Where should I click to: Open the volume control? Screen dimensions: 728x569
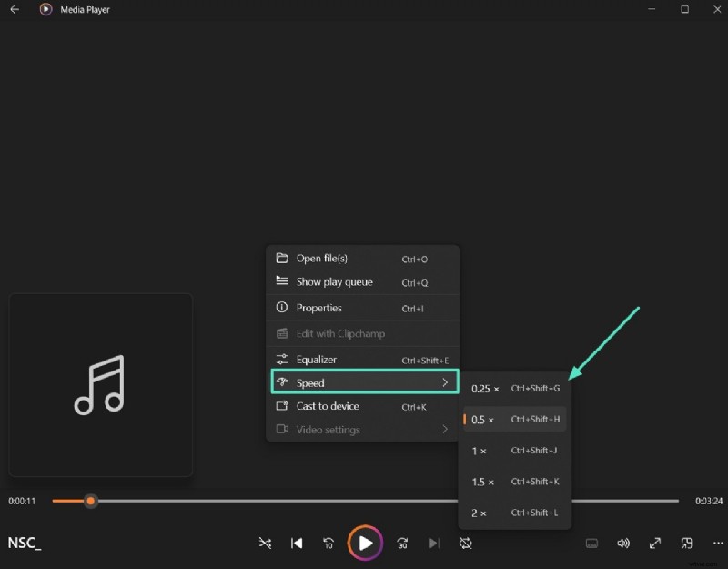623,543
